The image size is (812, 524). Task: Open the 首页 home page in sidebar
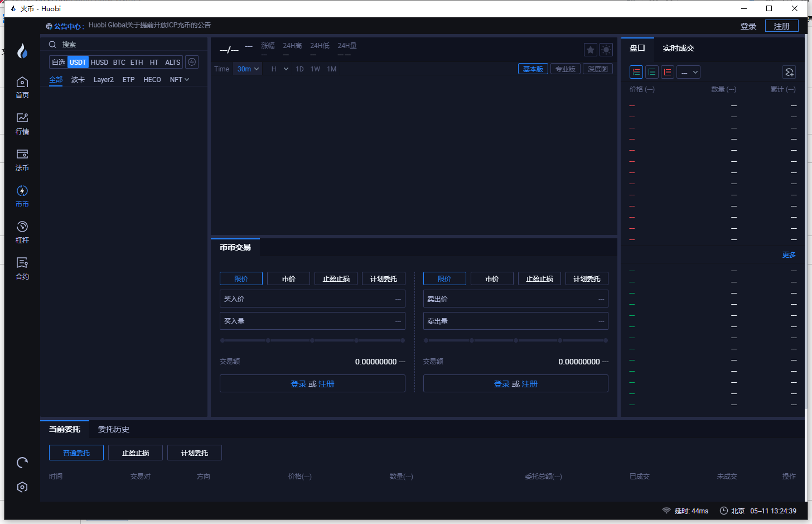click(22, 88)
